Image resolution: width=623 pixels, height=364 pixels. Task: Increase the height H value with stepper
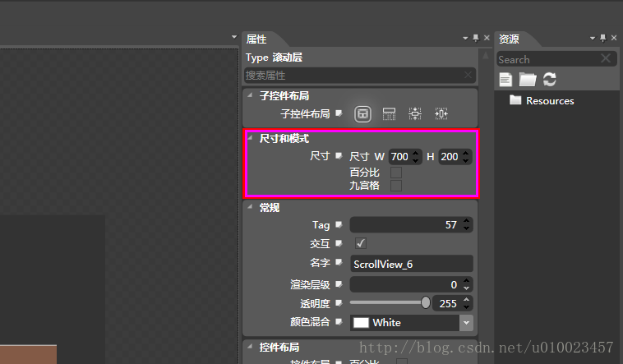[466, 153]
